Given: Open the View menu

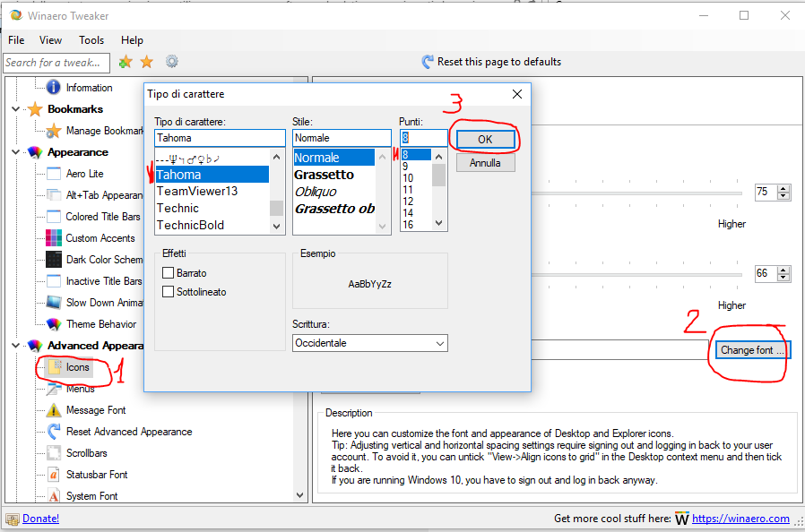Looking at the screenshot, I should (x=51, y=40).
